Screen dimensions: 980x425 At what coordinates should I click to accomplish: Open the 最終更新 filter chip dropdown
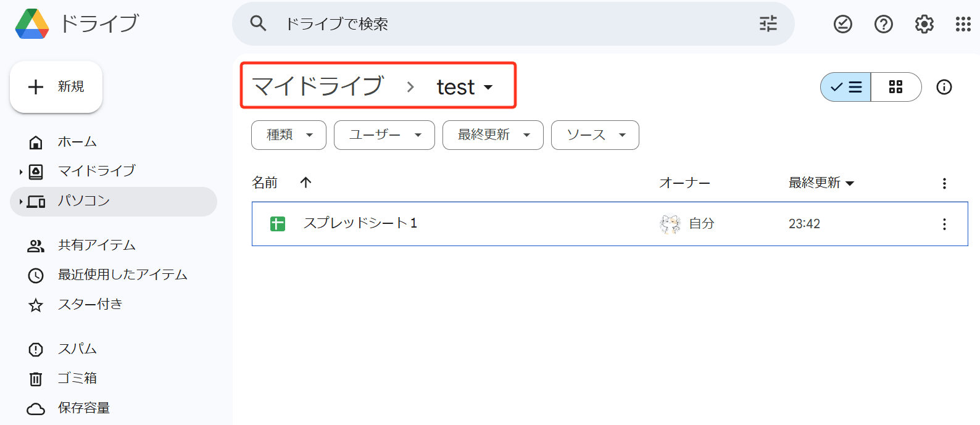click(x=493, y=135)
